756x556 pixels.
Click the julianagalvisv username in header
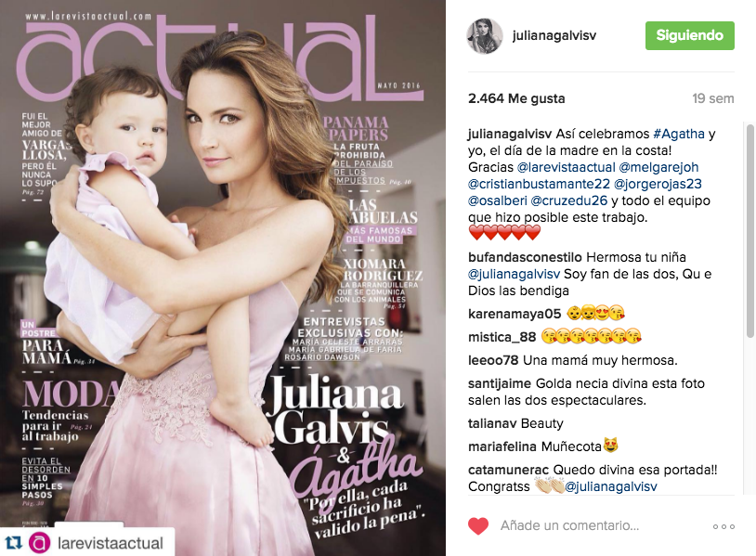click(554, 35)
